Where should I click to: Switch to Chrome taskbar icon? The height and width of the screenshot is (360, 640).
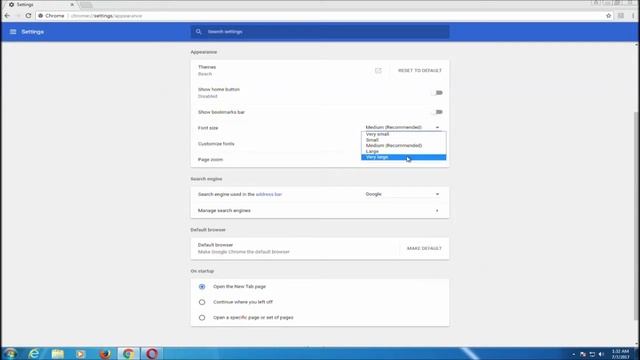click(129, 353)
